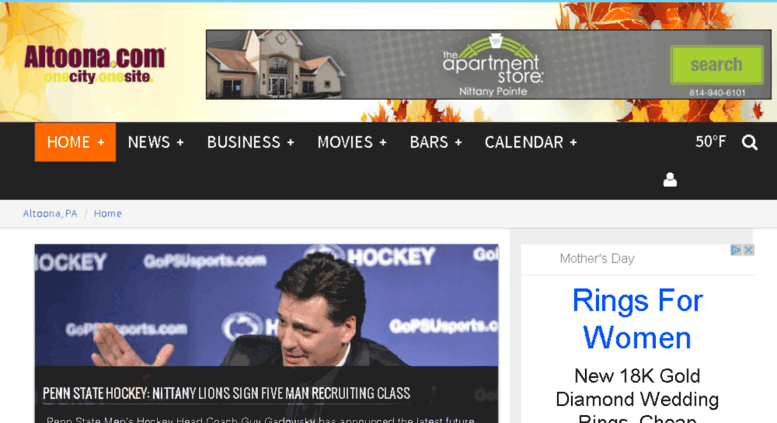
Task: Open Penn State Hockey recruiting class headline
Action: (x=226, y=393)
